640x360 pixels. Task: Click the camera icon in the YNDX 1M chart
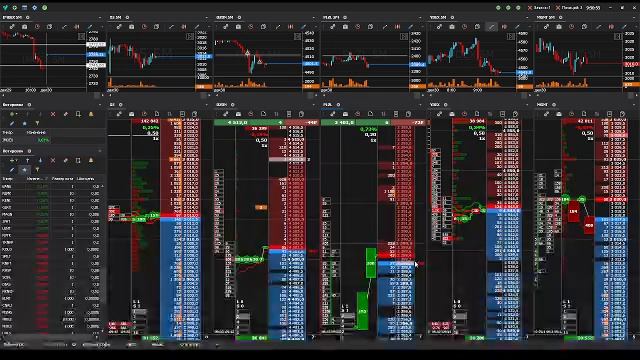coord(452,27)
